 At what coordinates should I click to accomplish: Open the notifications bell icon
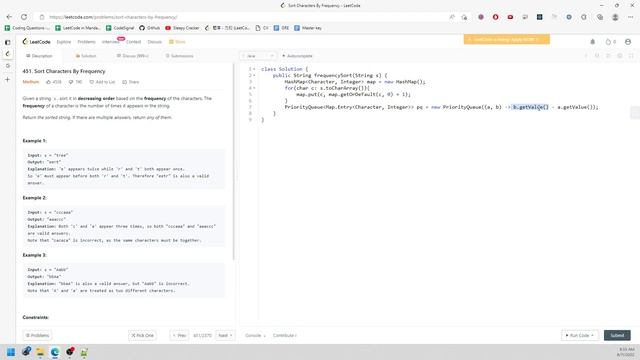(593, 42)
